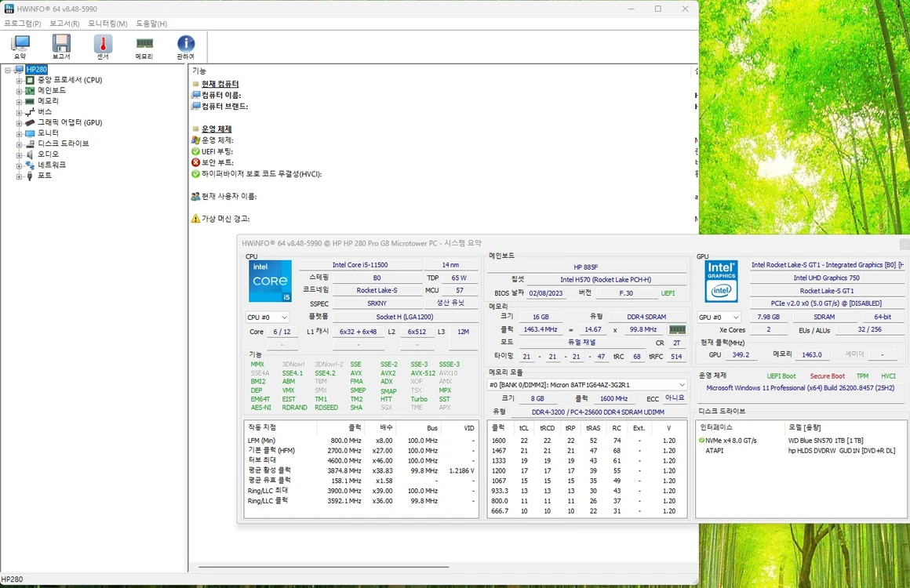Click the 65 W TDP value

pyautogui.click(x=459, y=278)
